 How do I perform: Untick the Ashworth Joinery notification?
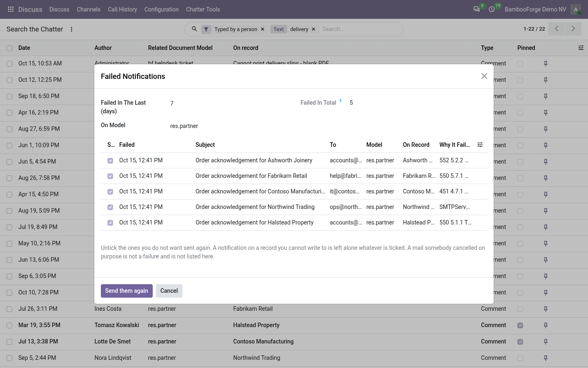click(x=110, y=161)
